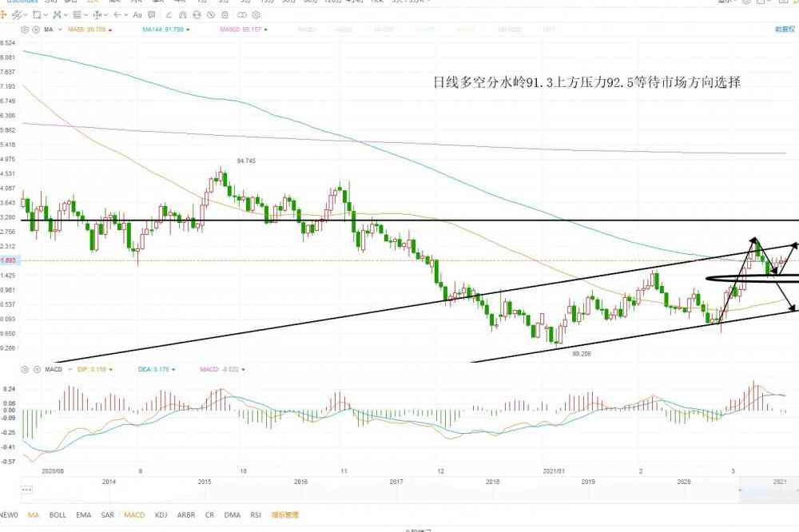Open the MA indicator settings gear
Viewport: 799px width, 532px height.
coord(25,30)
